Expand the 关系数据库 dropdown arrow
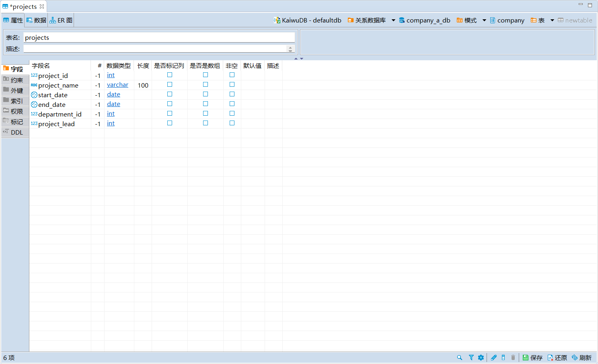 tap(393, 20)
